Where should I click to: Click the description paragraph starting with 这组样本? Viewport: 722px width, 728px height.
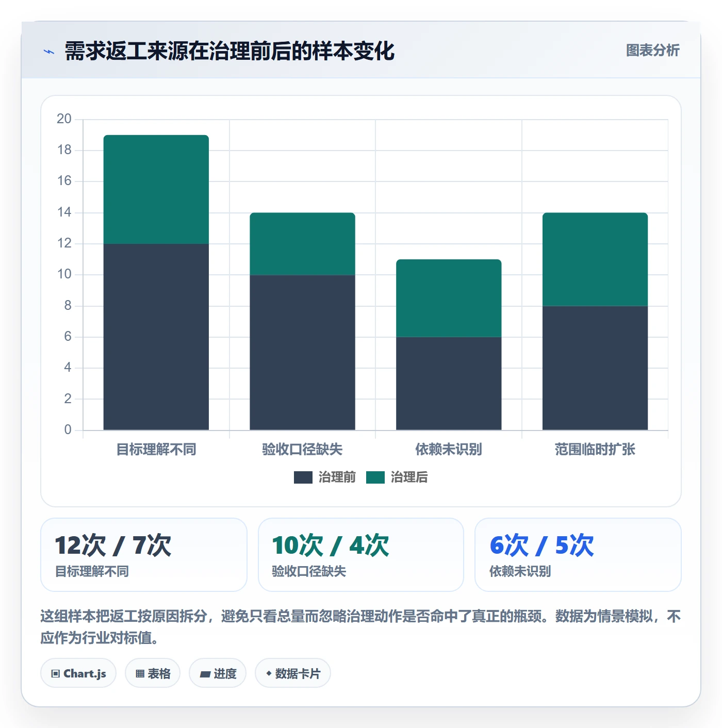pyautogui.click(x=361, y=627)
